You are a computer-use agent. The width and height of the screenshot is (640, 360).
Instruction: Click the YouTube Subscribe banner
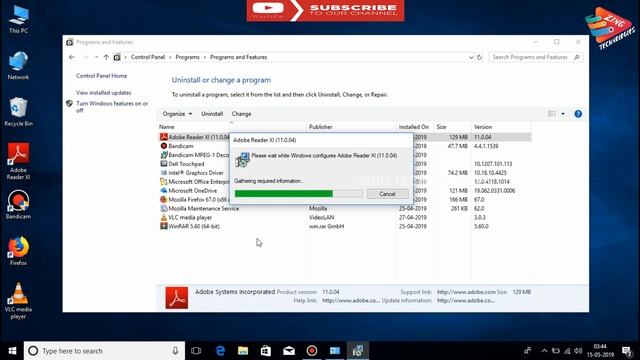coord(325,10)
